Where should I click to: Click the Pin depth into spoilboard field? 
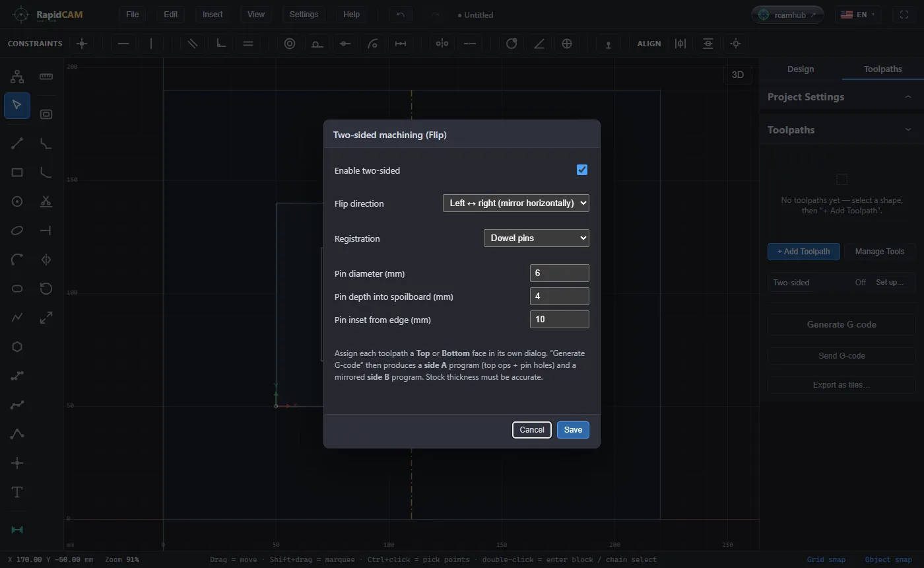tap(560, 297)
